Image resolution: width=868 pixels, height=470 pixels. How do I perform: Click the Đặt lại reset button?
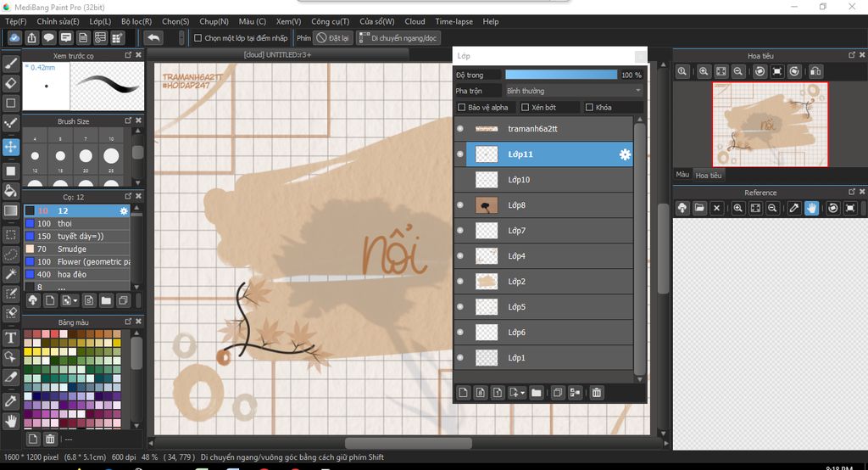pyautogui.click(x=332, y=38)
